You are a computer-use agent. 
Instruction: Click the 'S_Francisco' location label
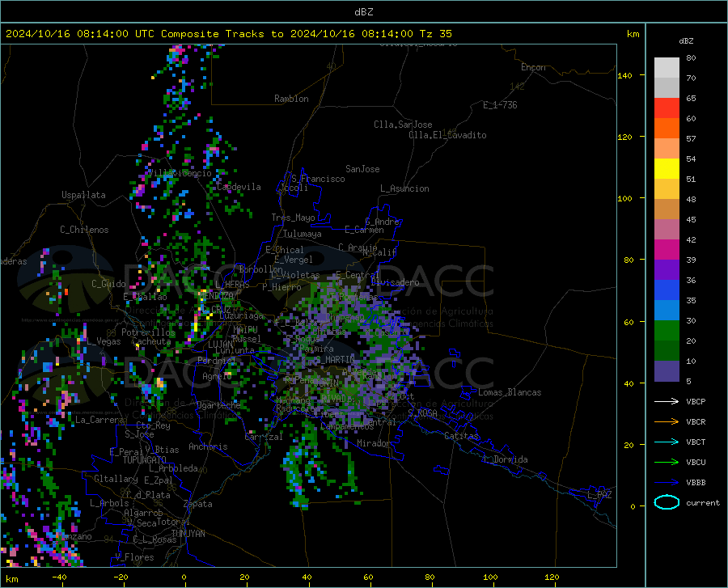tap(318, 179)
